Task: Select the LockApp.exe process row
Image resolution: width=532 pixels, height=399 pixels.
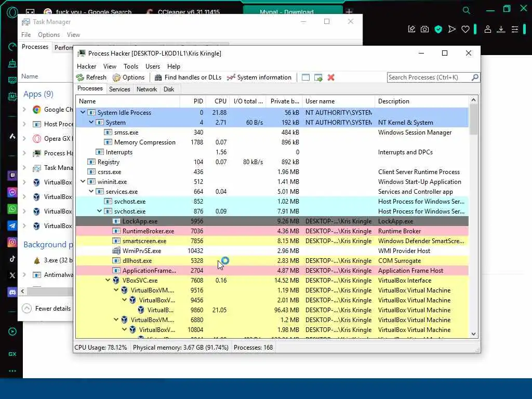Action: click(x=272, y=221)
